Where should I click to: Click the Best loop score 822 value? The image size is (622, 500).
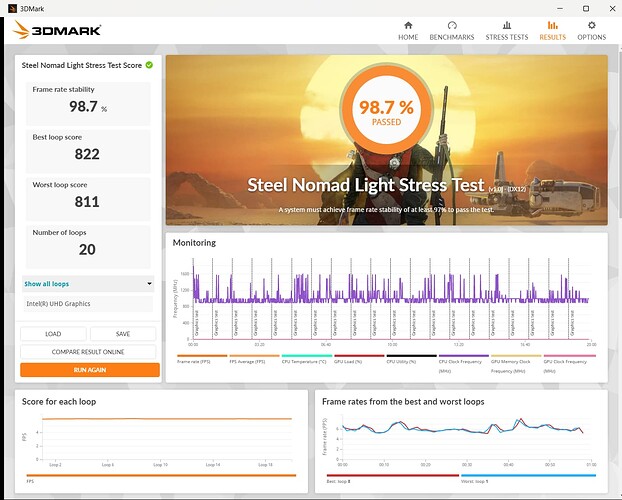coord(87,154)
